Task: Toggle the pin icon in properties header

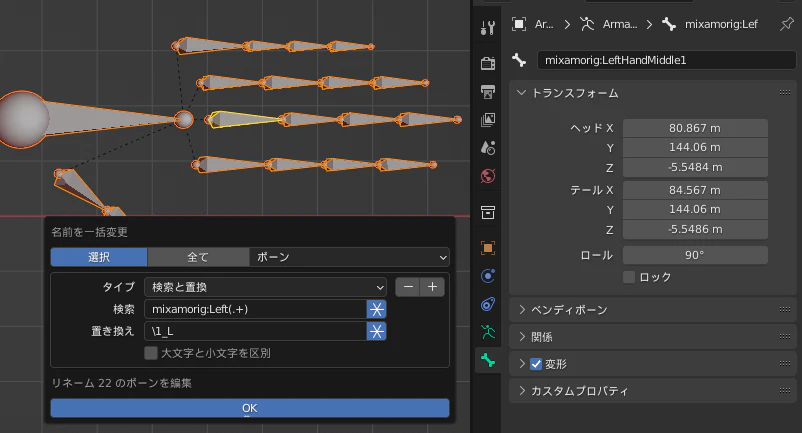Action: click(787, 24)
